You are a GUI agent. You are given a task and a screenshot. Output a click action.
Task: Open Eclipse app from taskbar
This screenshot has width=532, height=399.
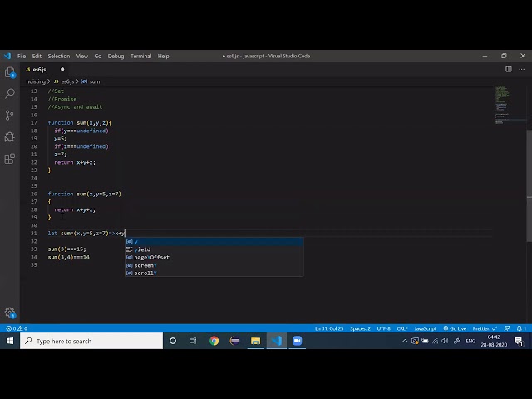(x=234, y=341)
